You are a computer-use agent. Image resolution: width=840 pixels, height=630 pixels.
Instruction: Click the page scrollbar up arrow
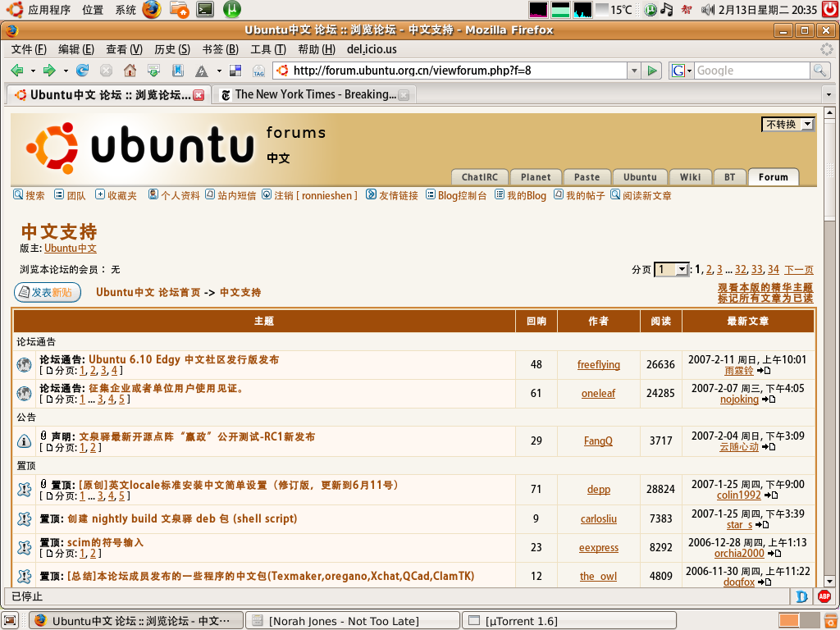[829, 112]
